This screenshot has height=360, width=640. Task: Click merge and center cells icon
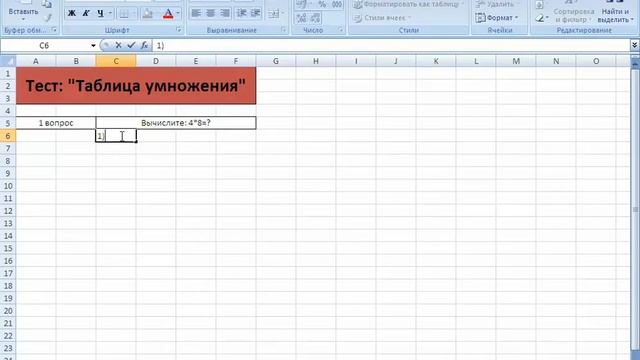tap(273, 13)
